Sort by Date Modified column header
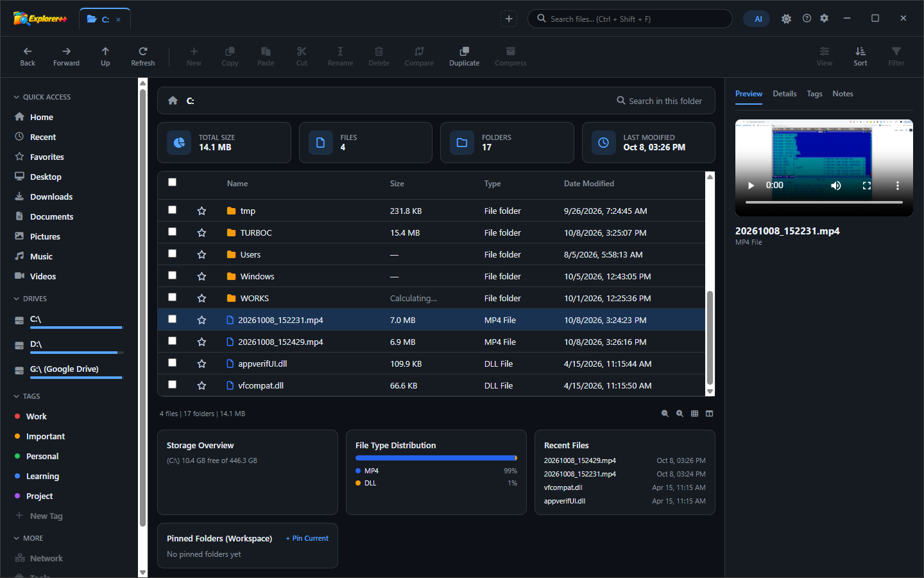The height and width of the screenshot is (578, 924). pos(589,184)
